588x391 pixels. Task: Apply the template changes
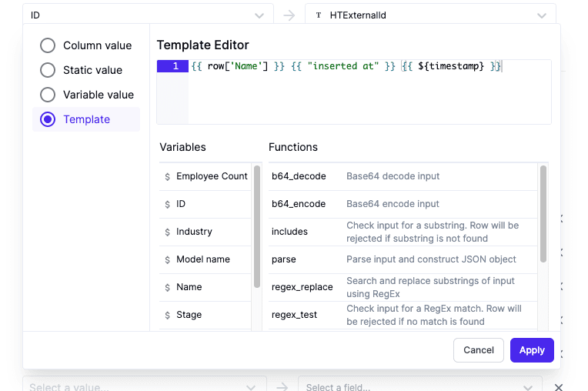pyautogui.click(x=532, y=350)
